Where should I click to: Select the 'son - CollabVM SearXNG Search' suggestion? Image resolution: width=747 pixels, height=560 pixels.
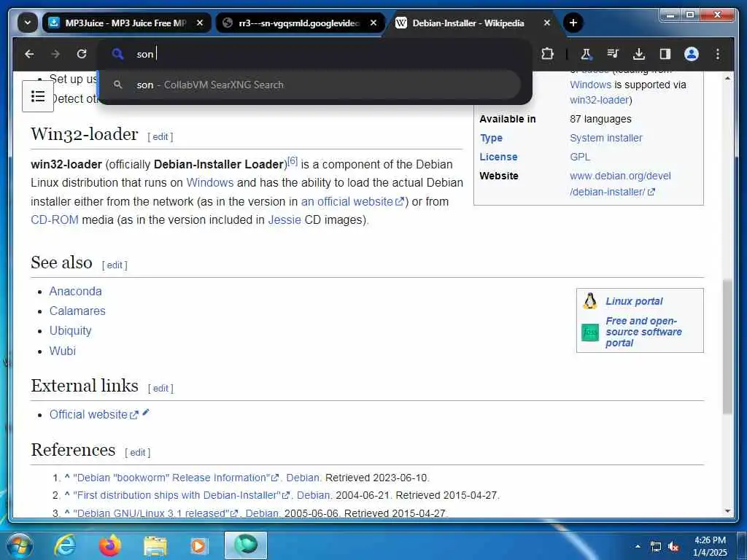tap(309, 85)
